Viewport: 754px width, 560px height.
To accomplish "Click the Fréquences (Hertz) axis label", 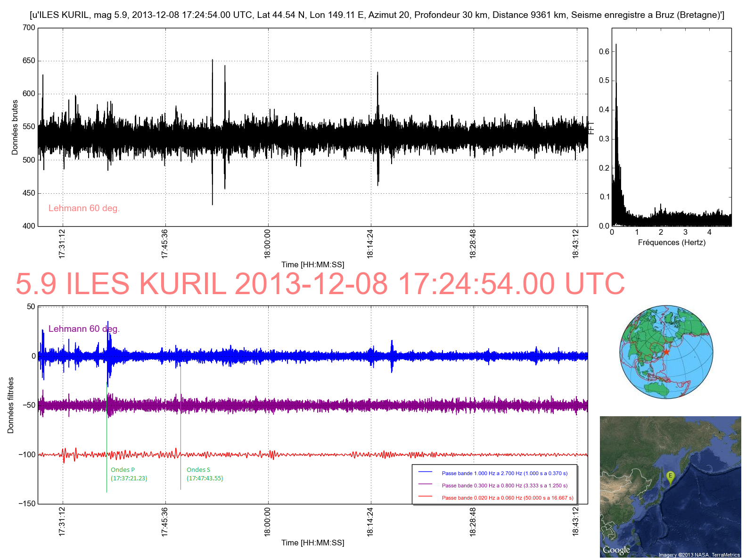I will tap(671, 243).
